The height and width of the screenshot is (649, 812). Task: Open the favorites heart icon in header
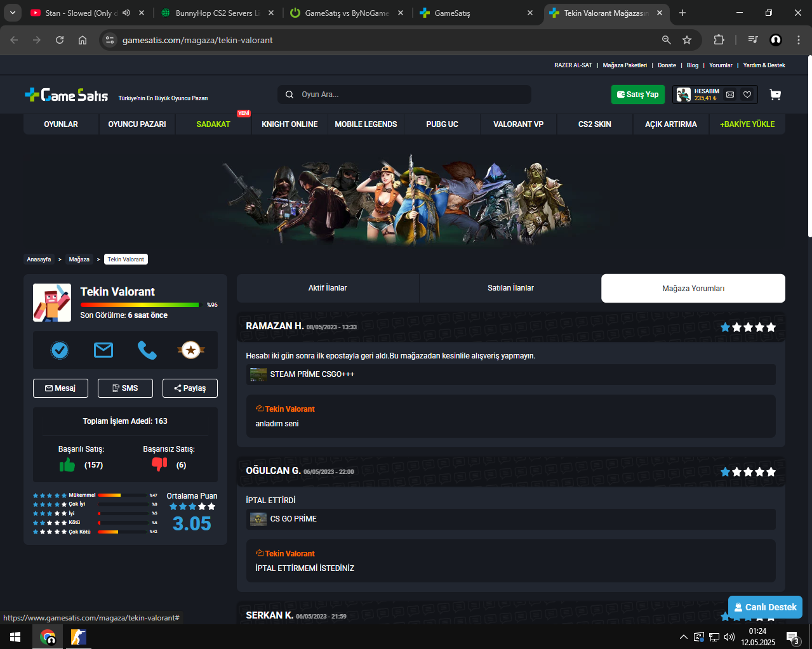(747, 95)
